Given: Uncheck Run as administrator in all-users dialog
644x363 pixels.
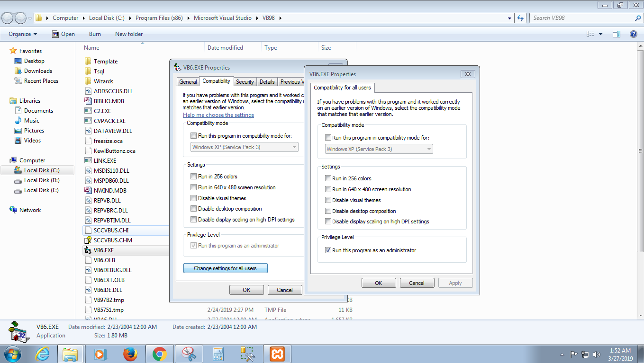Looking at the screenshot, I should coord(328,250).
